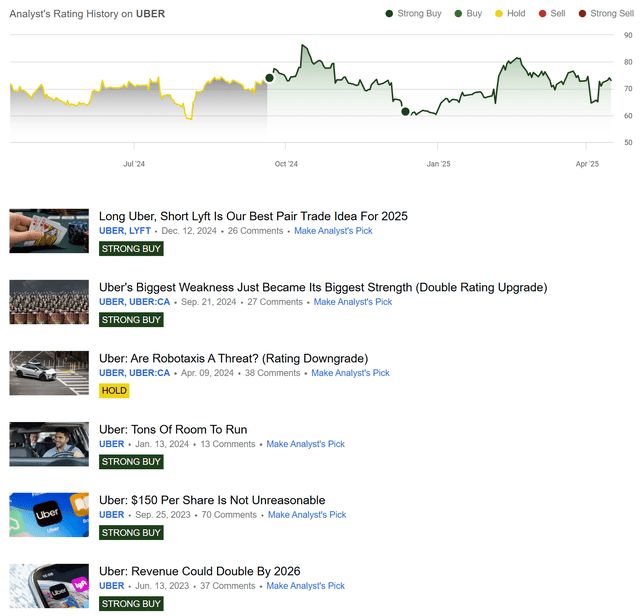Click 26 Comments on the Dec. 12 article
640x616 pixels.
pyautogui.click(x=255, y=231)
